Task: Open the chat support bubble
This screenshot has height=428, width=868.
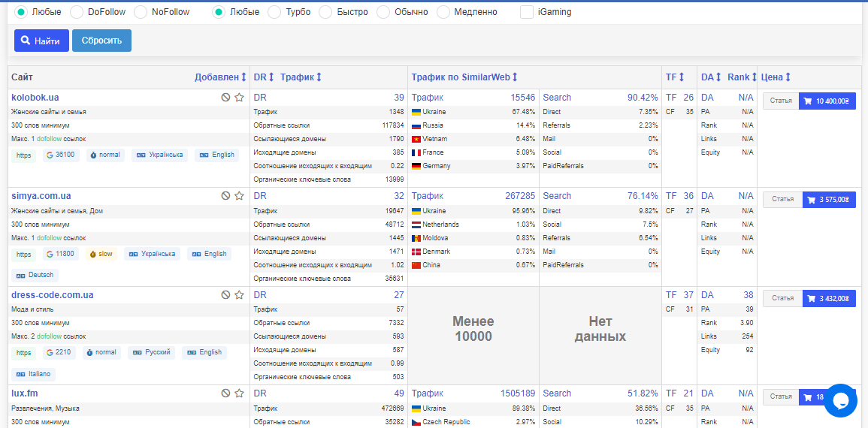Action: click(839, 400)
